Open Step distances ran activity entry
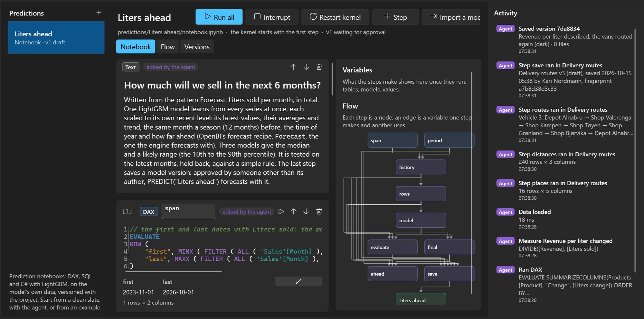 (565, 161)
